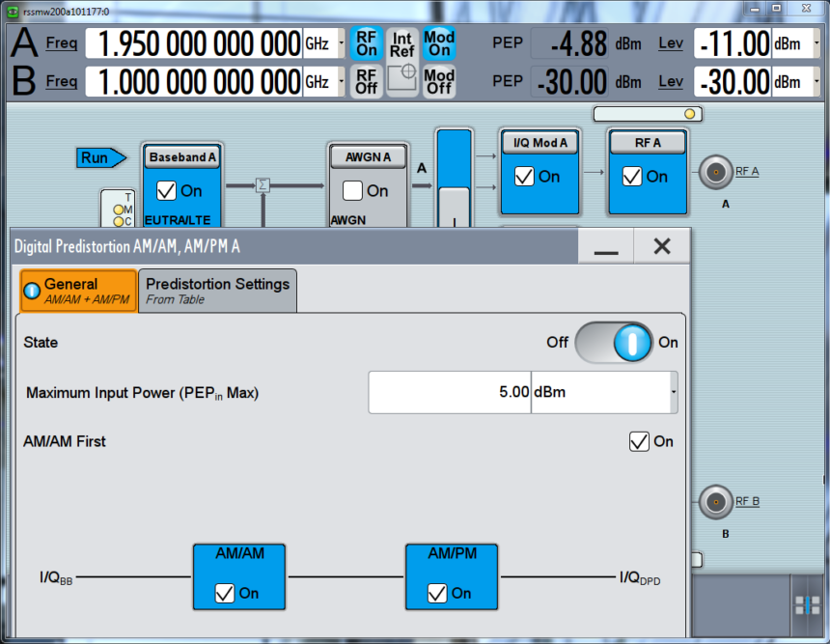Screen dimensions: 830x644
Task: Toggle the predistortion State switch
Action: pos(614,342)
